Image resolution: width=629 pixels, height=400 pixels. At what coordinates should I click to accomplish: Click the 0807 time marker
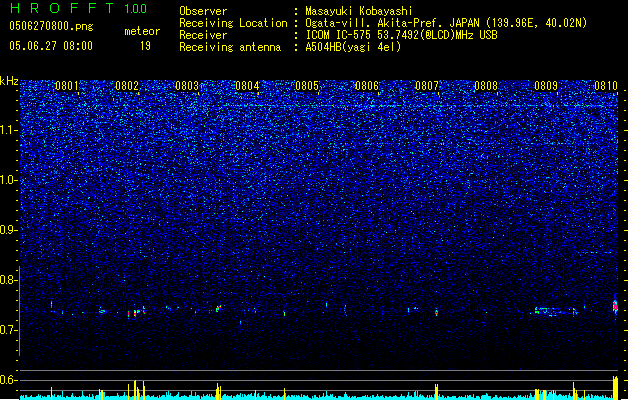427,86
